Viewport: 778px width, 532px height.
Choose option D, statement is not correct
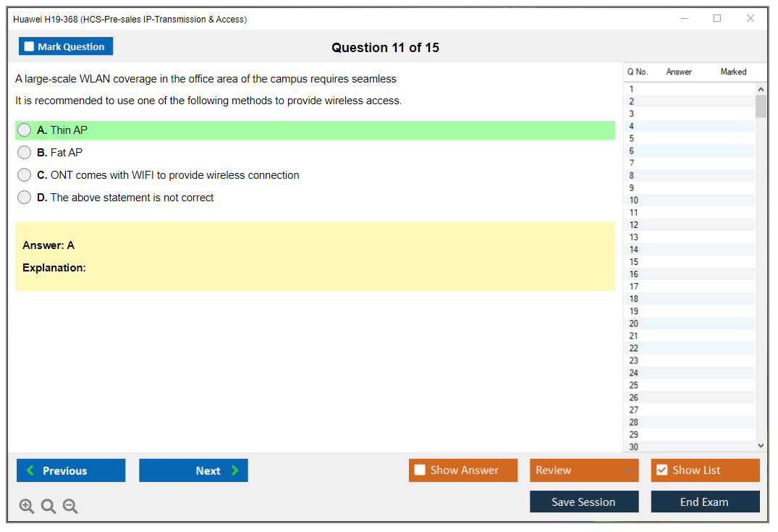coord(25,198)
